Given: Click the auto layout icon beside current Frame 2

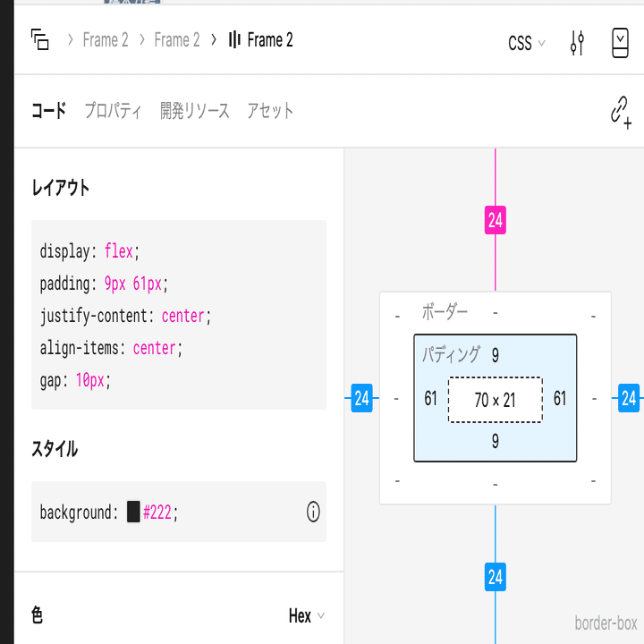Looking at the screenshot, I should click(x=235, y=40).
